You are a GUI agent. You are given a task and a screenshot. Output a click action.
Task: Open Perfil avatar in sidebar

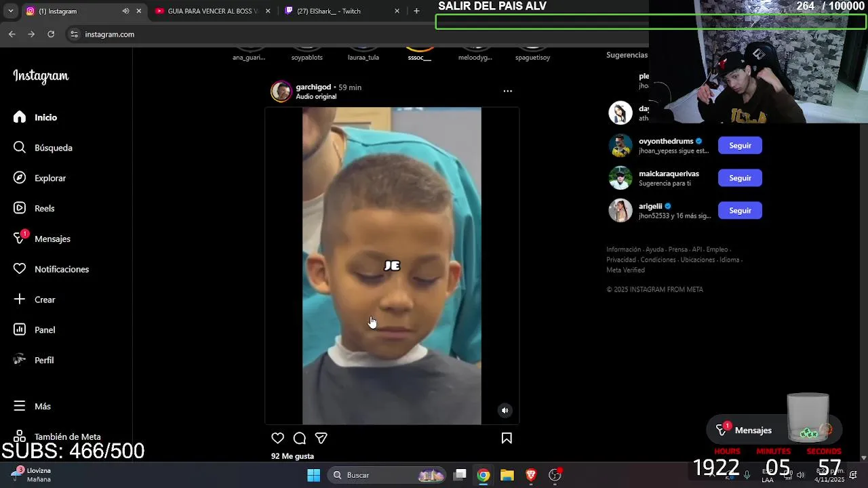pos(20,360)
